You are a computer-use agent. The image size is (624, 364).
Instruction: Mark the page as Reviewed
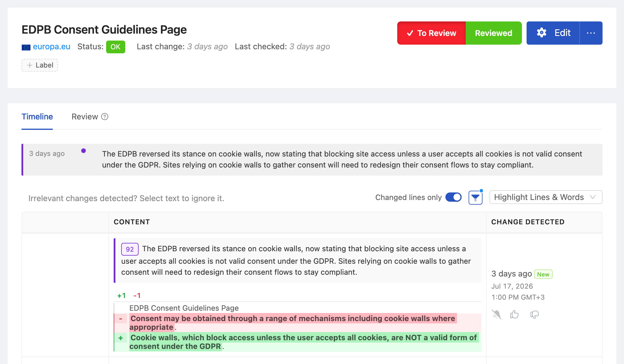point(494,33)
